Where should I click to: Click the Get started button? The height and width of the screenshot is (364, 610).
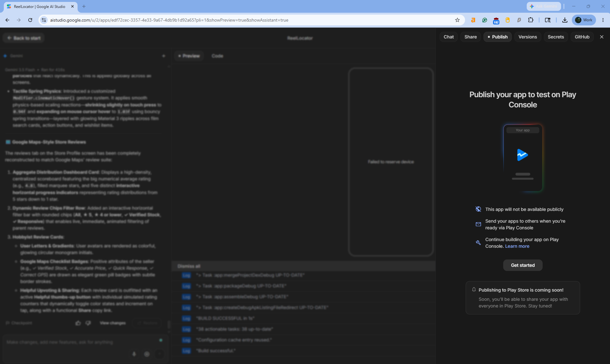523,265
